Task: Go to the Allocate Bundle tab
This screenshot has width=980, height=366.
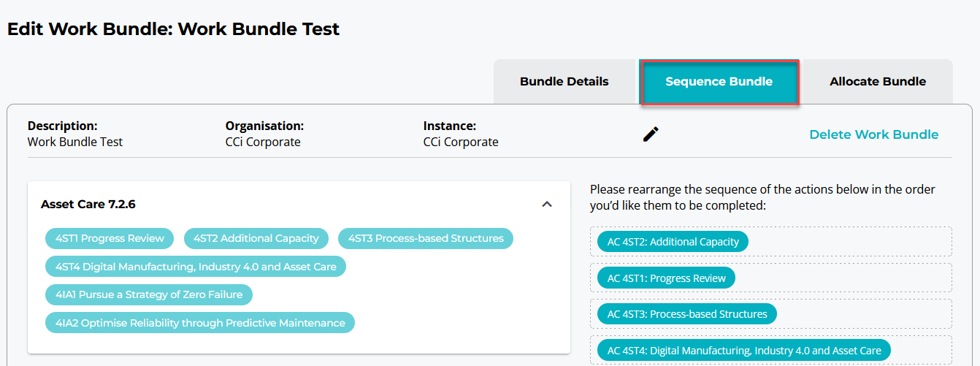Action: [x=877, y=82]
